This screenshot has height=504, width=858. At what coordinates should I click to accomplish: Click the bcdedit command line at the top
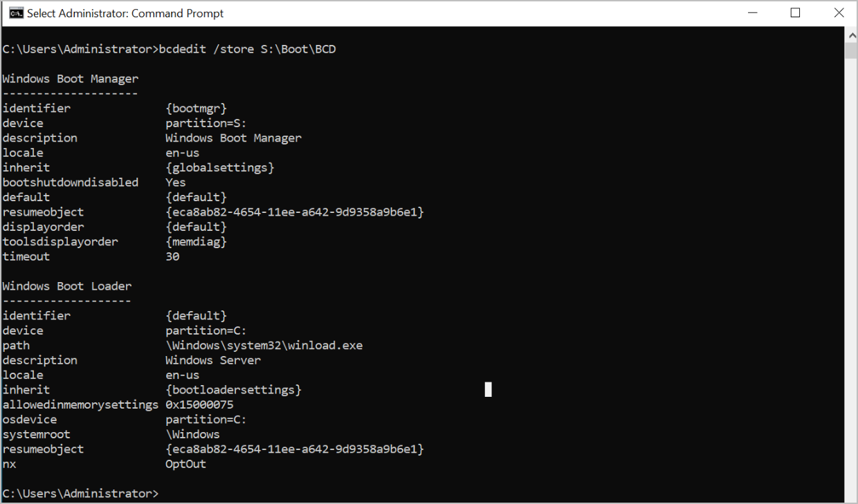(x=170, y=48)
